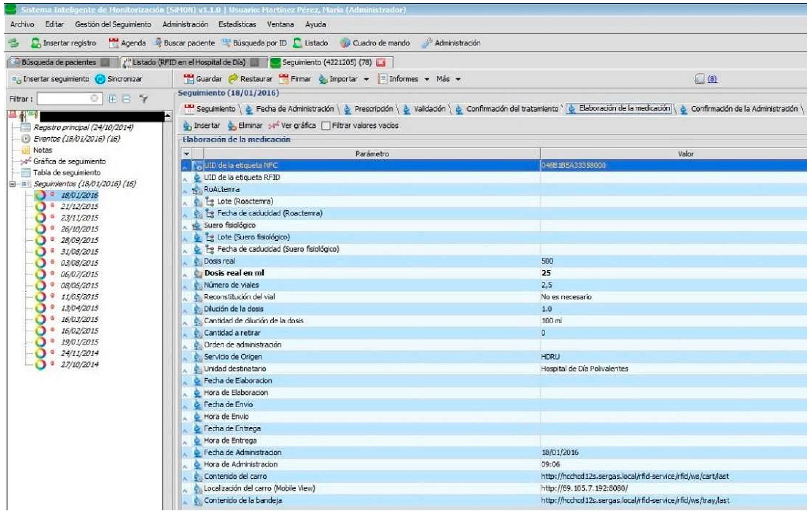Click the Cuadro de mando icon
This screenshot has height=515, width=812.
coord(345,43)
